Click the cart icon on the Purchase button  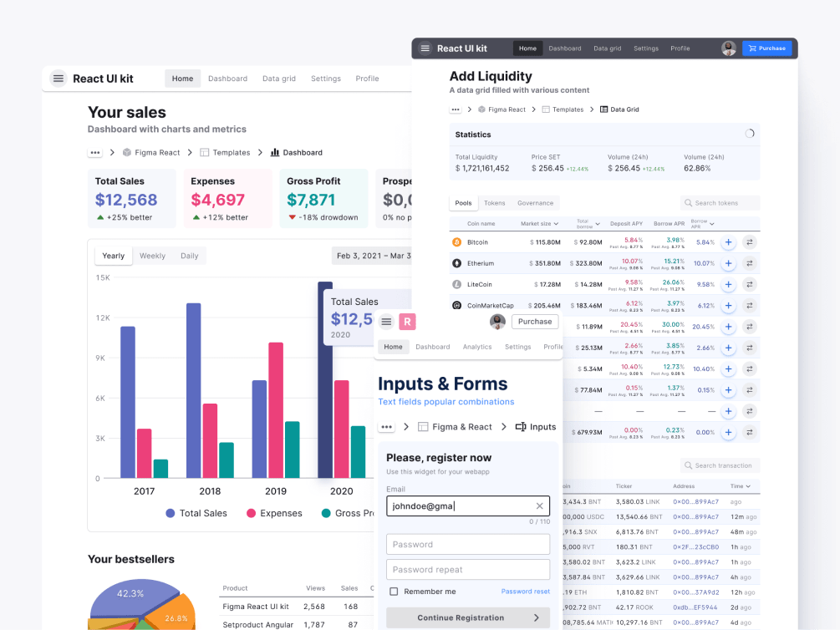(x=751, y=48)
